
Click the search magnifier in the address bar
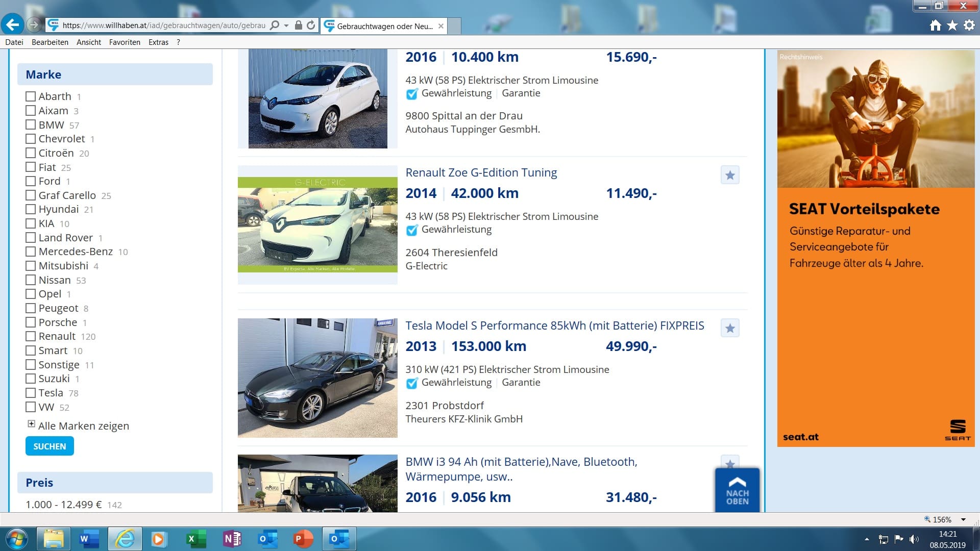pos(275,25)
